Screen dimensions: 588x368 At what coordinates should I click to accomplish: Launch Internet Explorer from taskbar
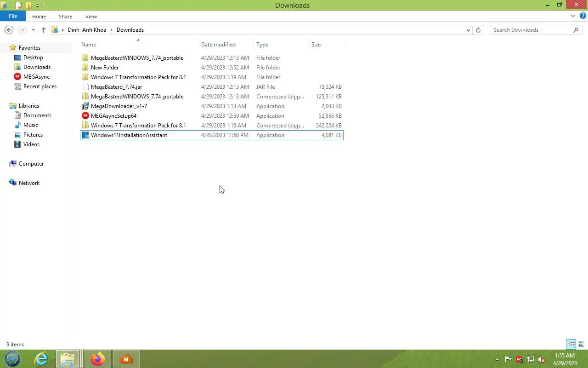(x=41, y=359)
